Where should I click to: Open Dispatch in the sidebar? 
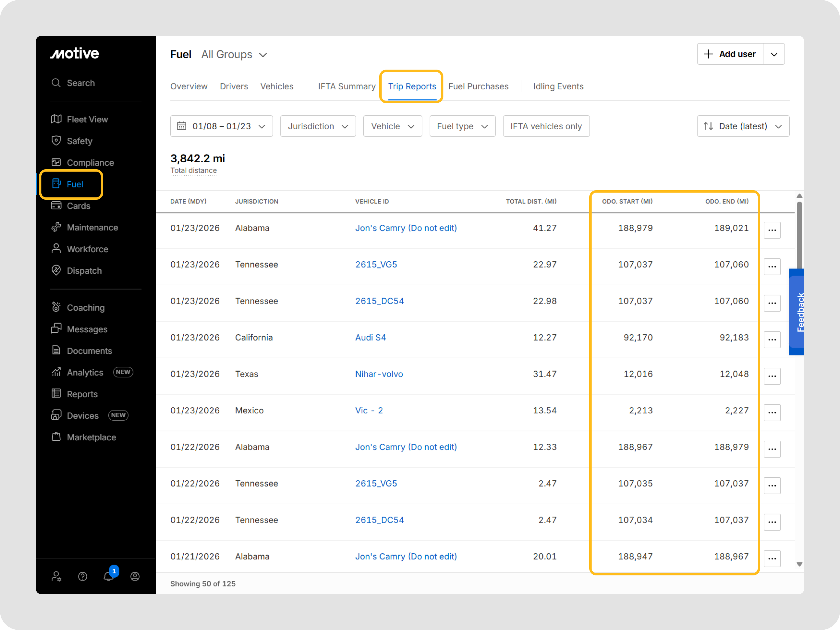[77, 271]
